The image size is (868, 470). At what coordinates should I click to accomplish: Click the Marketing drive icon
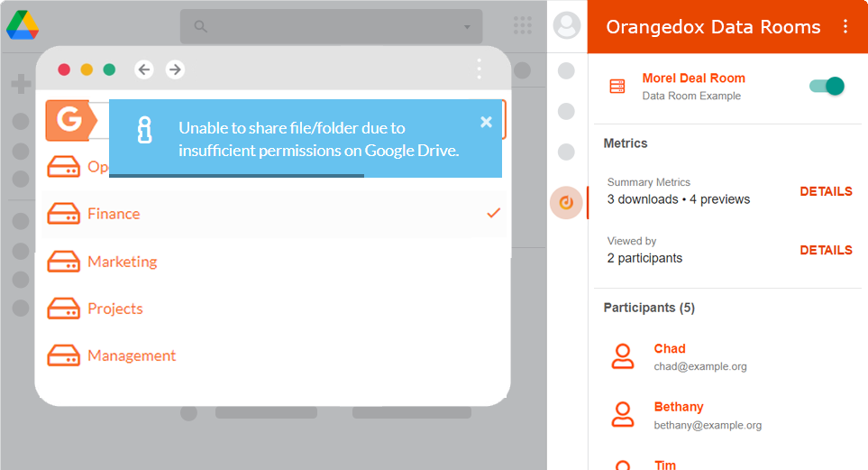(x=64, y=262)
